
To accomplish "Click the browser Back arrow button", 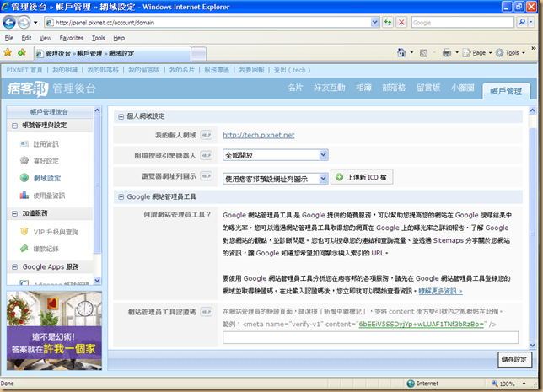I will coord(9,23).
